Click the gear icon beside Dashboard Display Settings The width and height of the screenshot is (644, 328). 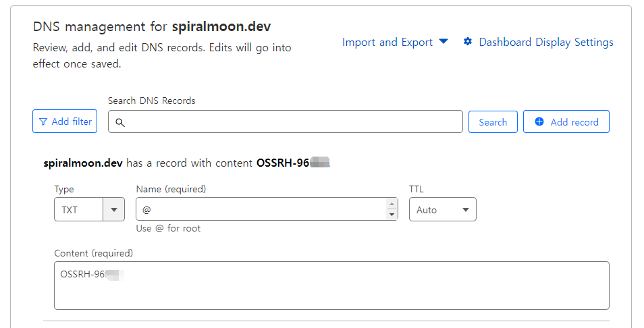(x=467, y=41)
